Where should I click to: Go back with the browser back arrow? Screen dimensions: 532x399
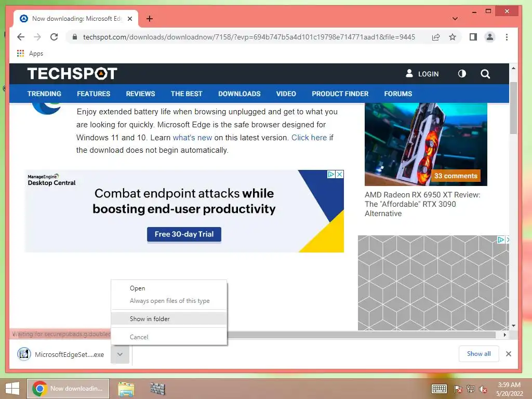point(21,37)
